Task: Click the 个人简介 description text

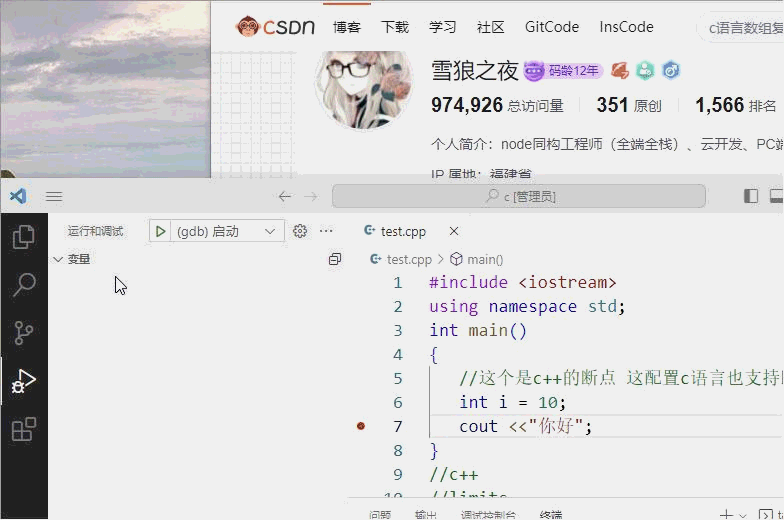Action: [607, 144]
